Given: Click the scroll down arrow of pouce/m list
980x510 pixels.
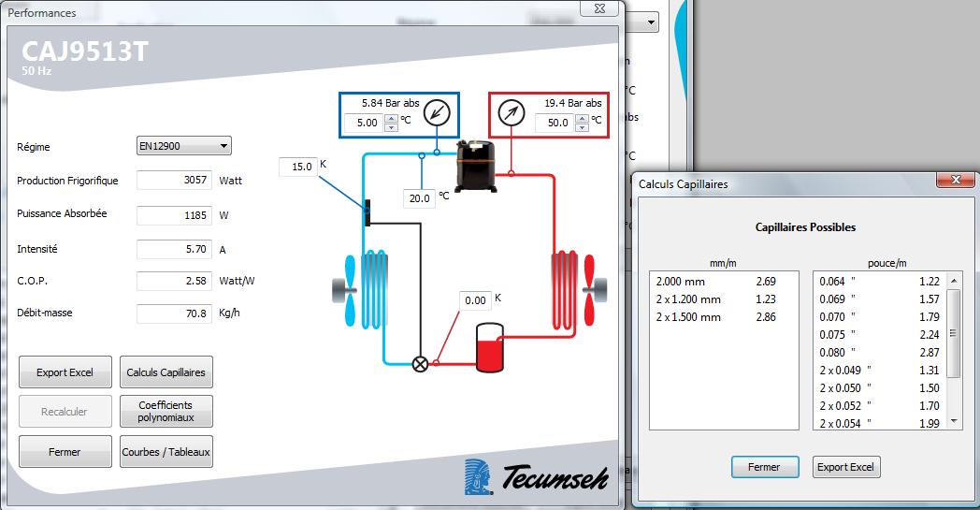Looking at the screenshot, I should (x=954, y=422).
